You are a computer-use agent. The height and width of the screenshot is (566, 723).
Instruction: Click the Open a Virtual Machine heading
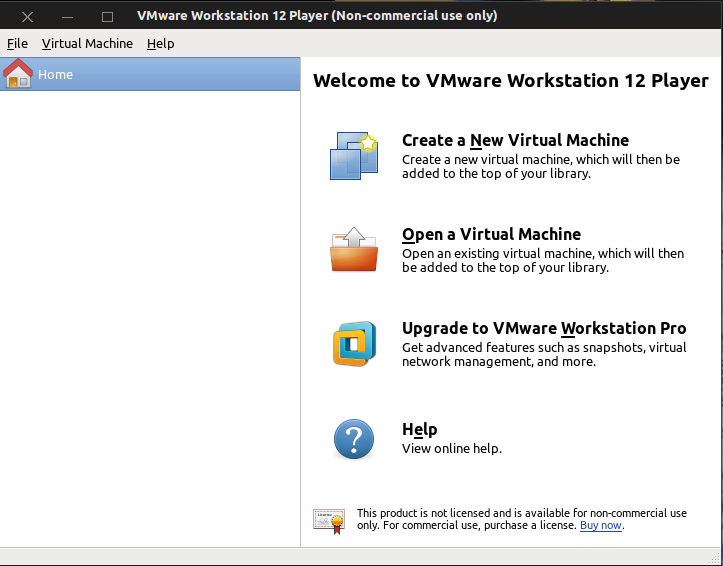pos(491,234)
